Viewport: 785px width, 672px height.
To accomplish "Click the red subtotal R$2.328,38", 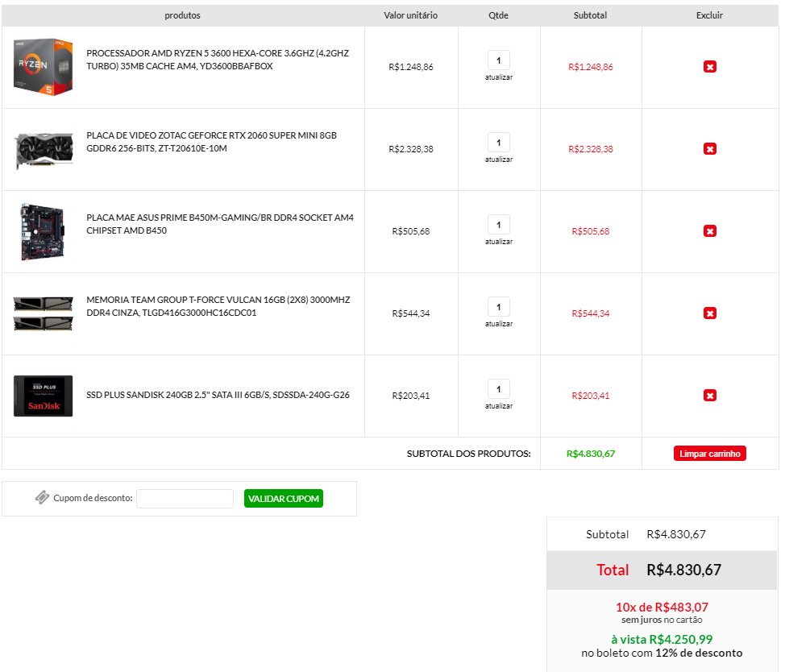I will pos(590,148).
